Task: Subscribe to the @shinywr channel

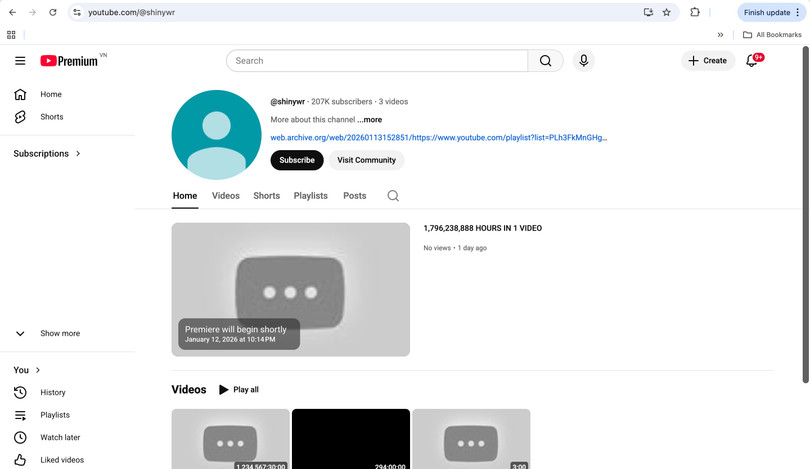Action: coord(297,160)
